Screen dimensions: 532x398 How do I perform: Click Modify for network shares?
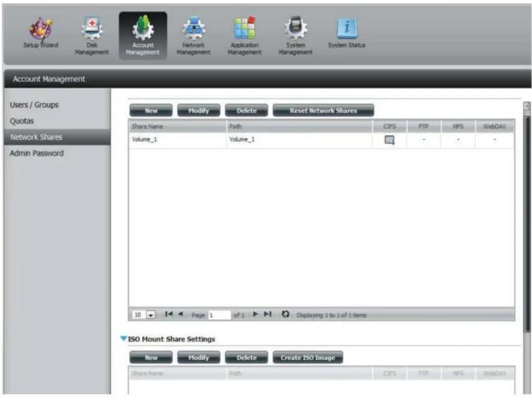[x=199, y=111]
